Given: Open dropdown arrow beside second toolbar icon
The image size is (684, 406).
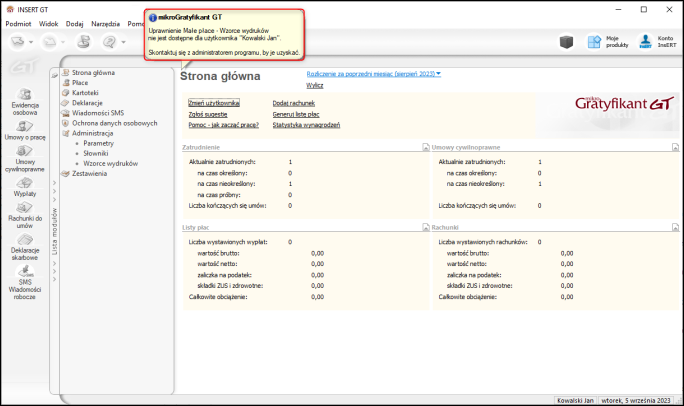Looking at the screenshot, I should pyautogui.click(x=63, y=42).
